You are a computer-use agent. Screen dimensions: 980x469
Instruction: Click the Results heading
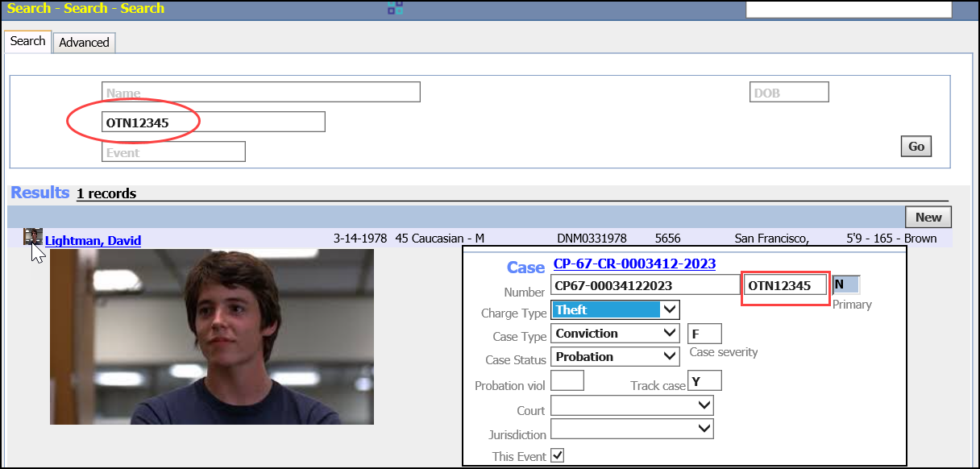[40, 193]
